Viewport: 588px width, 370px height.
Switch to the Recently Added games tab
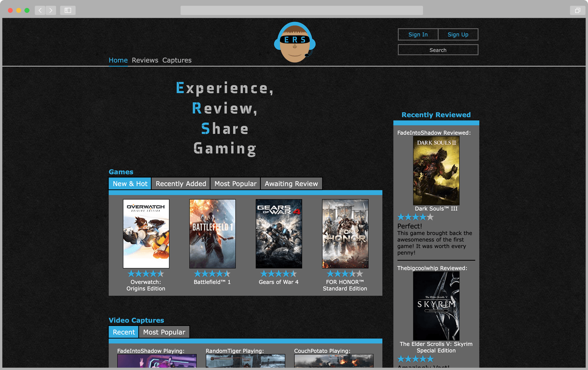tap(181, 183)
